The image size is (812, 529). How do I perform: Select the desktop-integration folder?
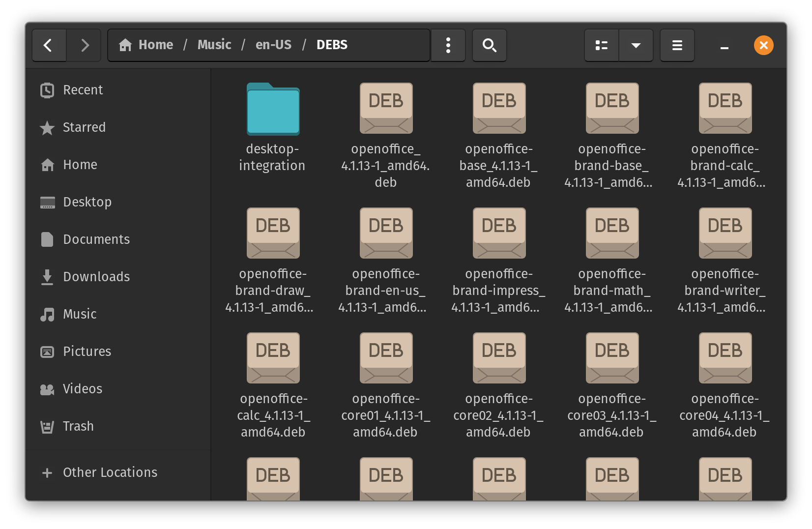click(273, 109)
